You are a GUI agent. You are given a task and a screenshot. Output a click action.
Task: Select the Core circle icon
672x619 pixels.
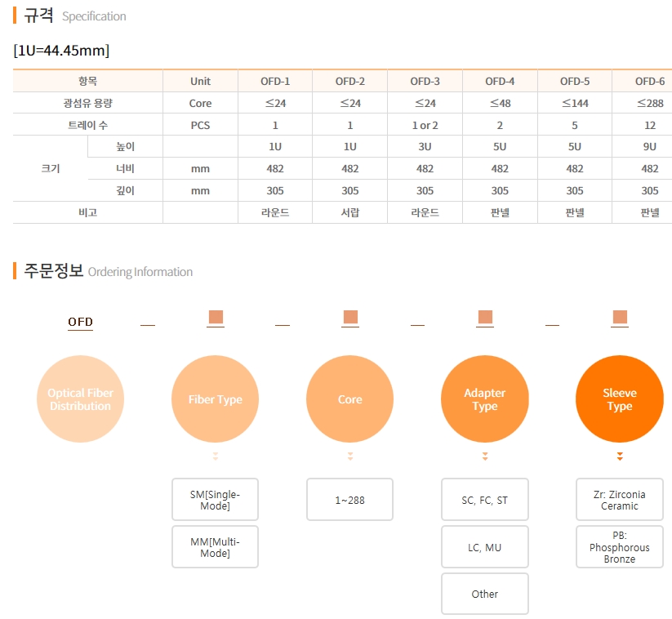pos(349,399)
